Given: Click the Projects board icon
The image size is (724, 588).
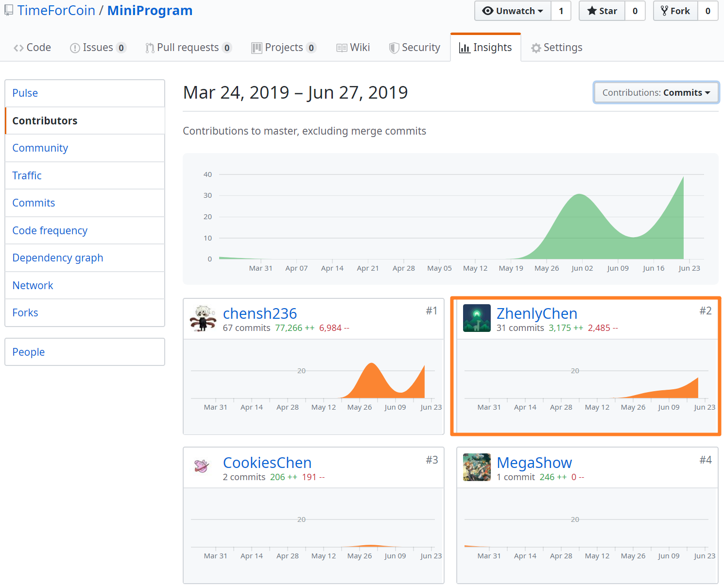Looking at the screenshot, I should click(256, 48).
